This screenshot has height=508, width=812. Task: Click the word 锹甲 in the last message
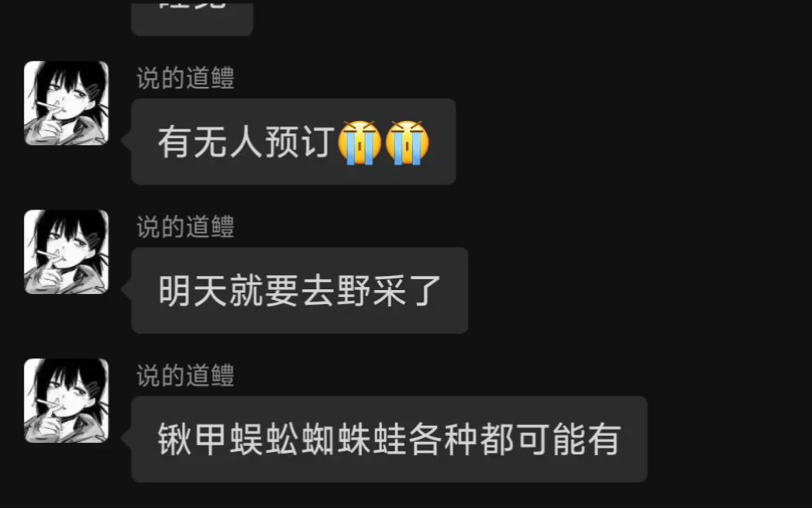point(193,440)
